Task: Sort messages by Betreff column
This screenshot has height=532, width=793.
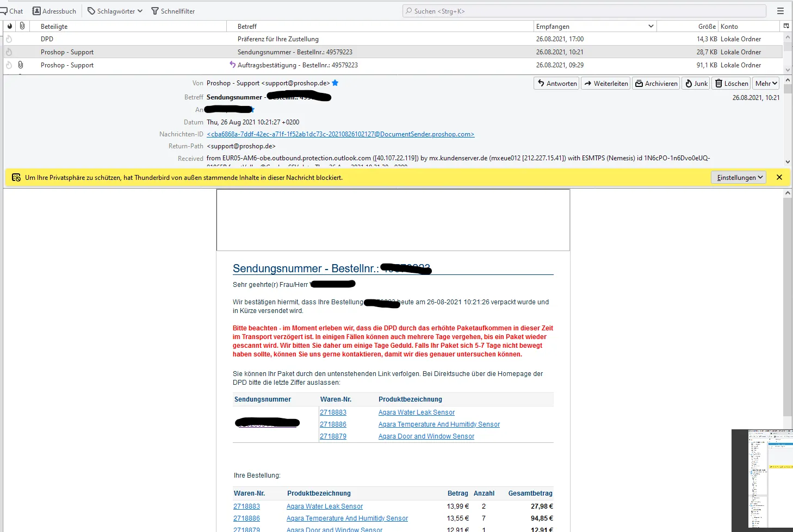Action: tap(380, 26)
